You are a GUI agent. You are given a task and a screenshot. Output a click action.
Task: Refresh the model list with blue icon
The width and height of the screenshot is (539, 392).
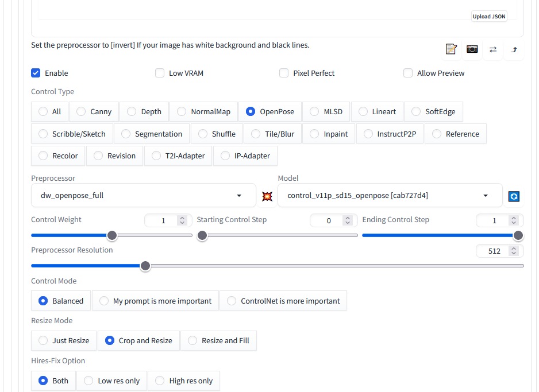[x=514, y=196]
